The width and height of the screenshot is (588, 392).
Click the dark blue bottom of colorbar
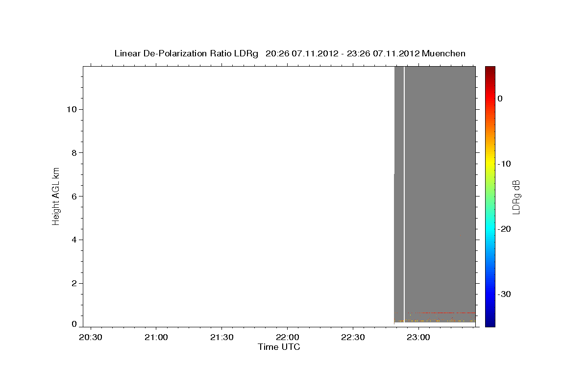point(490,321)
